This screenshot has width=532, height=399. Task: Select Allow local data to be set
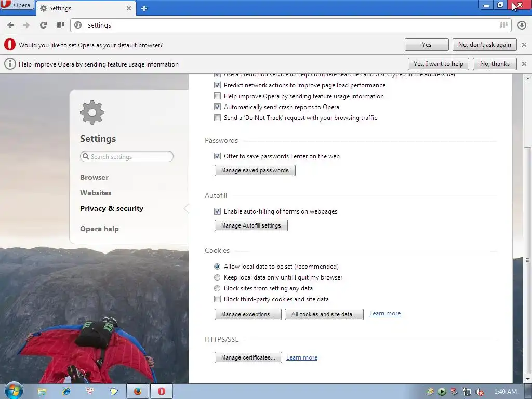(x=217, y=267)
